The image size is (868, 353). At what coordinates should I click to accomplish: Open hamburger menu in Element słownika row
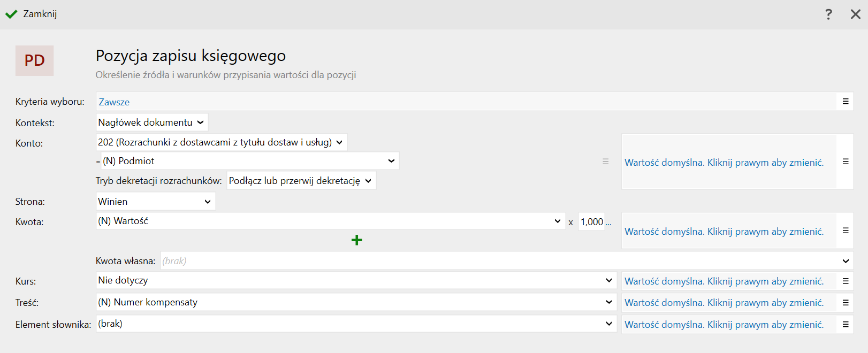click(846, 324)
